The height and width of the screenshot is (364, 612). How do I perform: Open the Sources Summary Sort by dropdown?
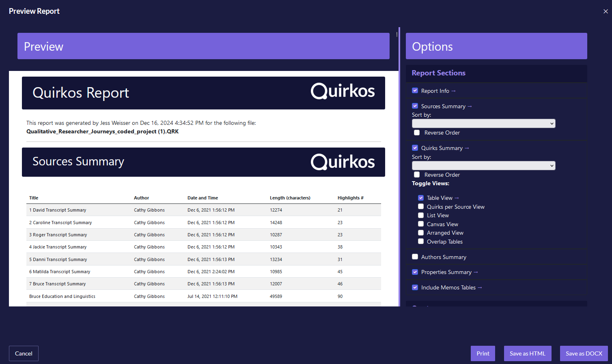pyautogui.click(x=483, y=124)
